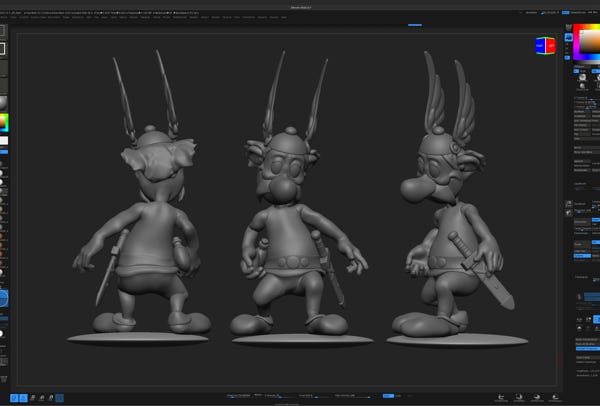Screen dimensions: 600x406
Task: Click the blue indicator bar above the viewport
Action: tap(415, 25)
